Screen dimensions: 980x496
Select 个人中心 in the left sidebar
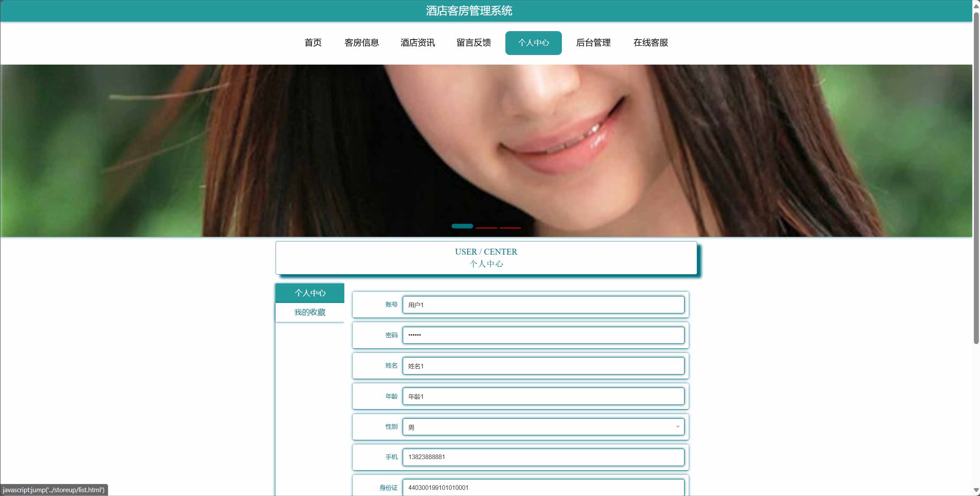pos(310,293)
